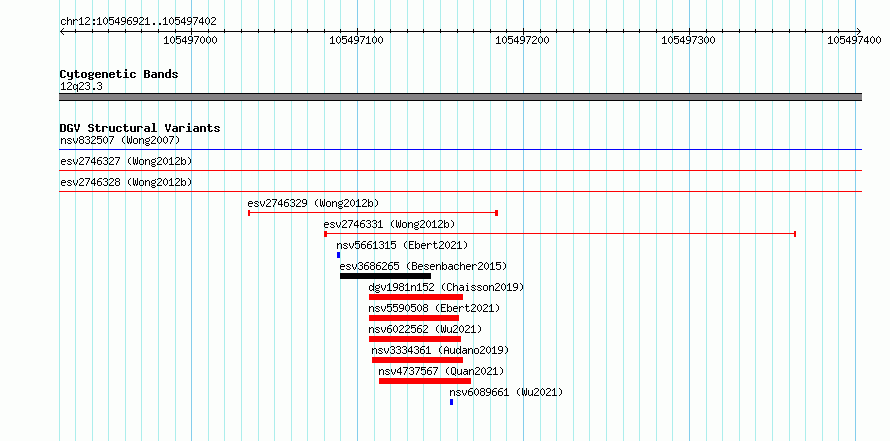Click the 105497200 ruler position
The image size is (890, 441).
point(523,40)
